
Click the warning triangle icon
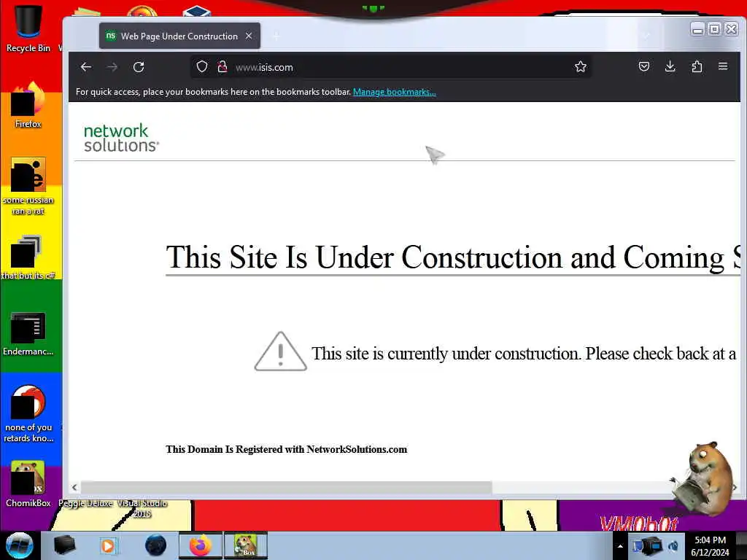click(x=281, y=351)
